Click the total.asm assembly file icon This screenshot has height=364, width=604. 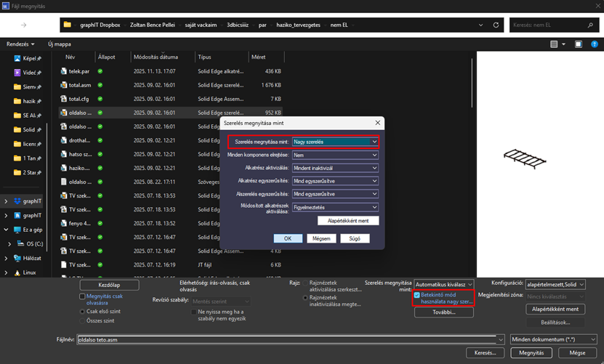click(x=64, y=85)
